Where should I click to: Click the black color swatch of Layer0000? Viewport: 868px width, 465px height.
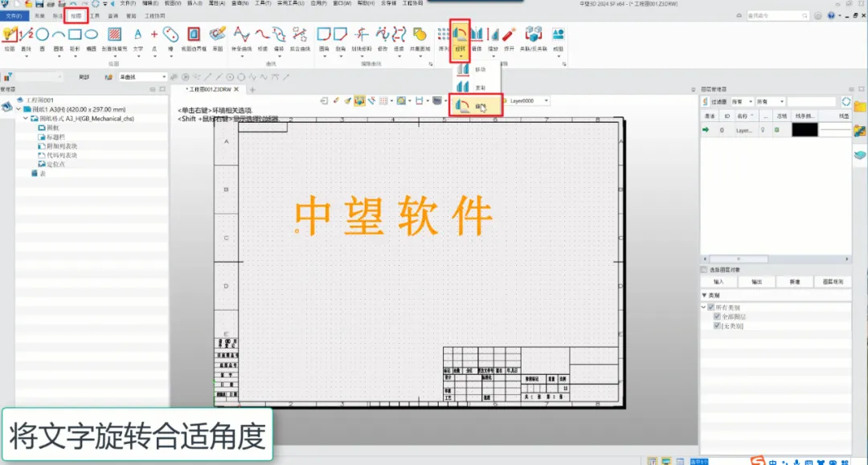coord(805,129)
